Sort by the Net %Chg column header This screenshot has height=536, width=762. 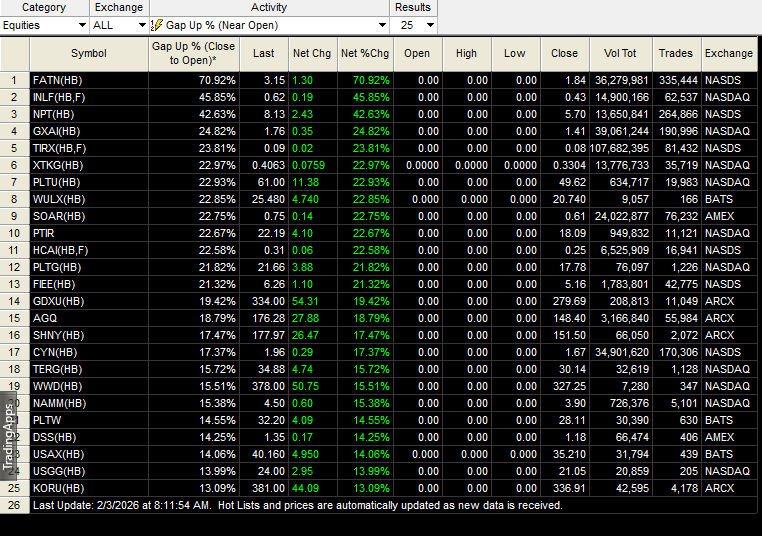point(365,53)
